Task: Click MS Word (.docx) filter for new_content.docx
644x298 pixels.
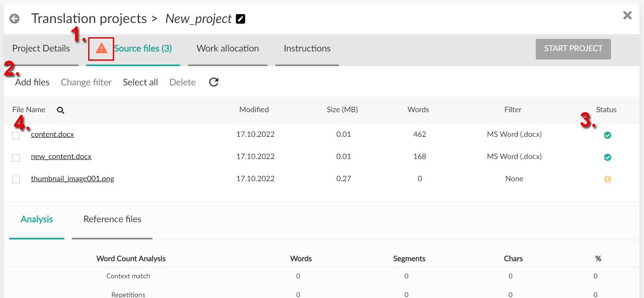Action: [x=514, y=157]
